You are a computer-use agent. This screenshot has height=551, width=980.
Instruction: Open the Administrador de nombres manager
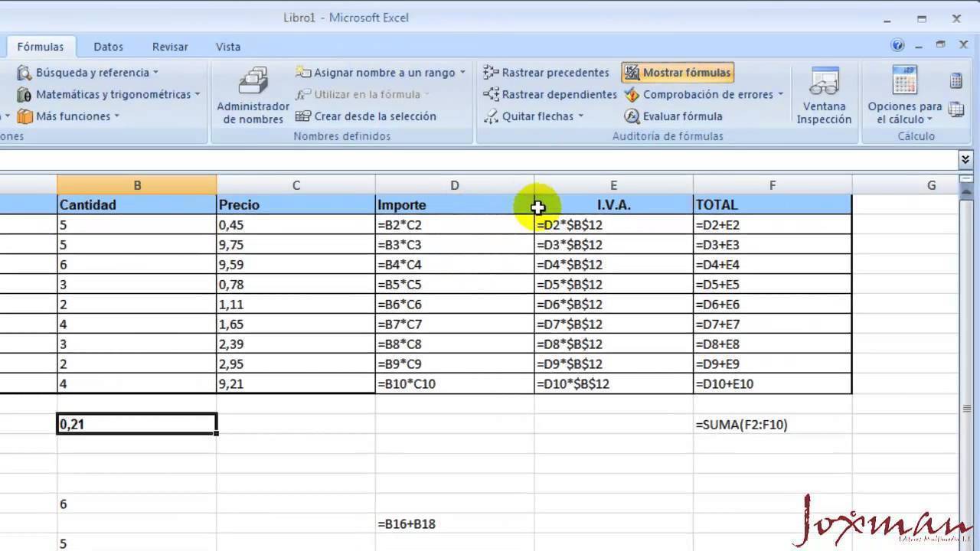click(x=253, y=95)
